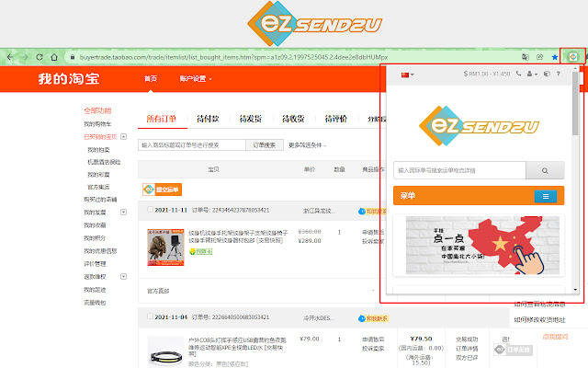The width and height of the screenshot is (588, 368).
Task: Open 评价管理 in the sidebar
Action: (95, 264)
